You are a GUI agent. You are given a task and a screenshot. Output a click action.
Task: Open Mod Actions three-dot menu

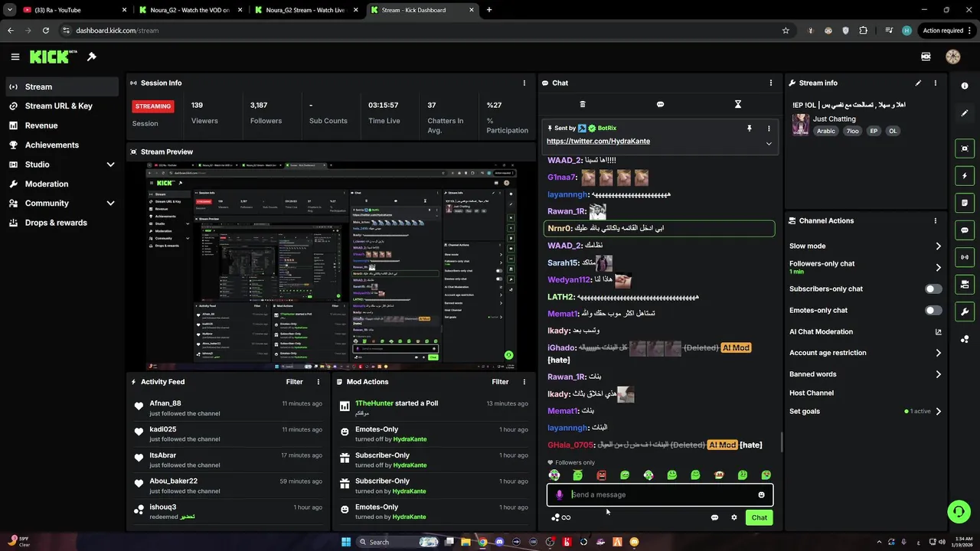[524, 382]
